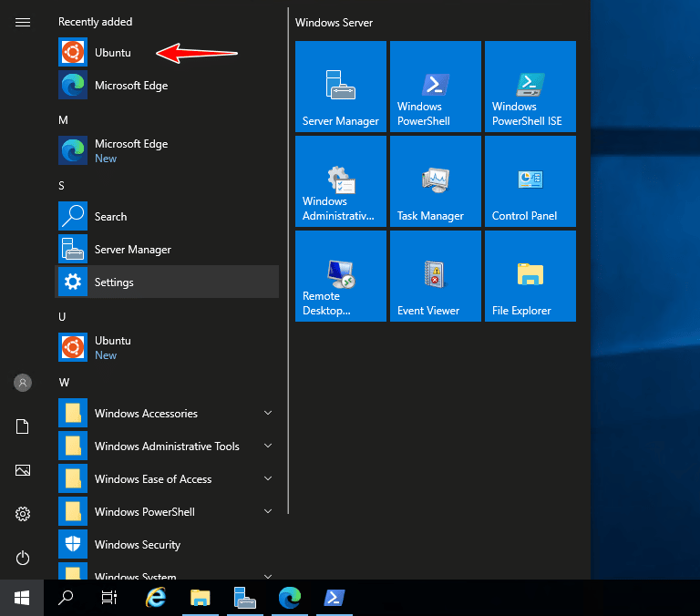Image resolution: width=700 pixels, height=616 pixels.
Task: Open Server Manager in the app list
Action: click(167, 249)
